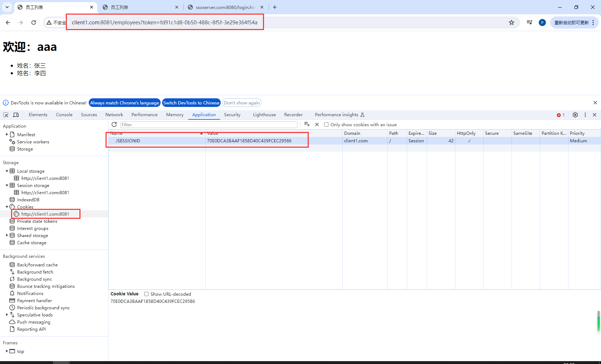Switch to the Console tab

tap(64, 115)
